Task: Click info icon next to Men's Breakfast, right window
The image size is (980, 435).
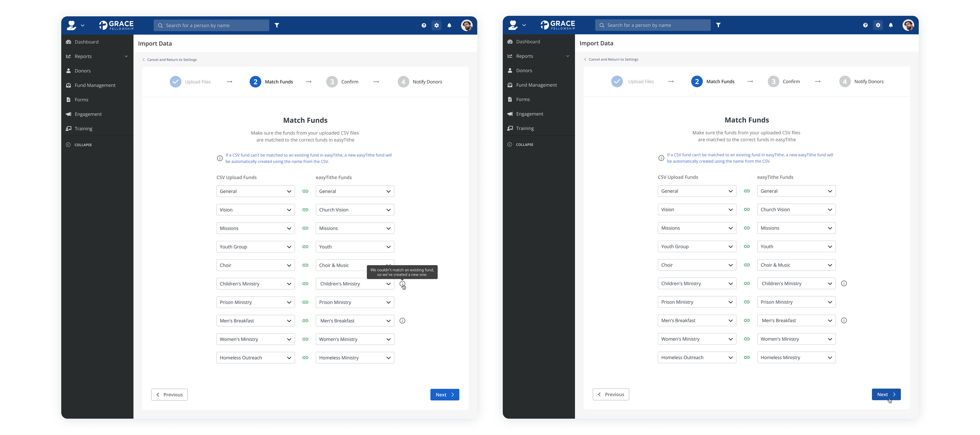Action: pyautogui.click(x=844, y=320)
